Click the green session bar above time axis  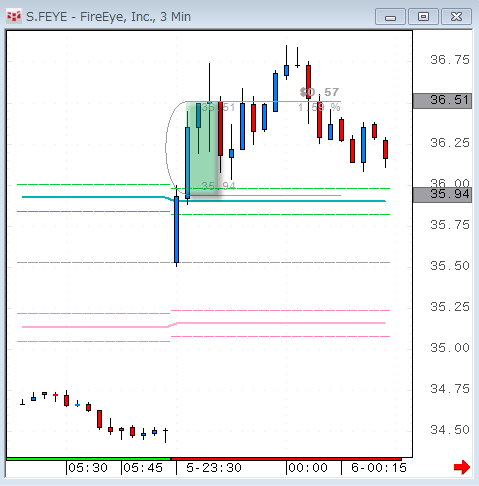click(88, 459)
